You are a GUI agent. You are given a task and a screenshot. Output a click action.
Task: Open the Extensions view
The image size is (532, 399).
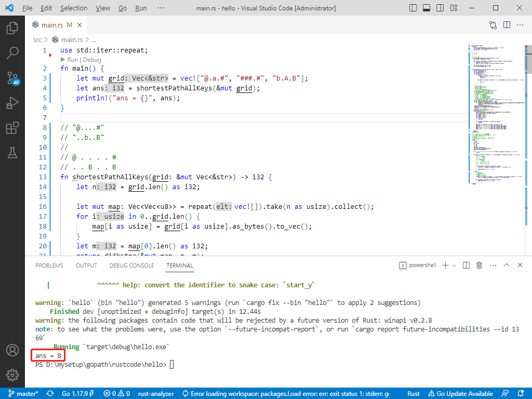coord(12,128)
